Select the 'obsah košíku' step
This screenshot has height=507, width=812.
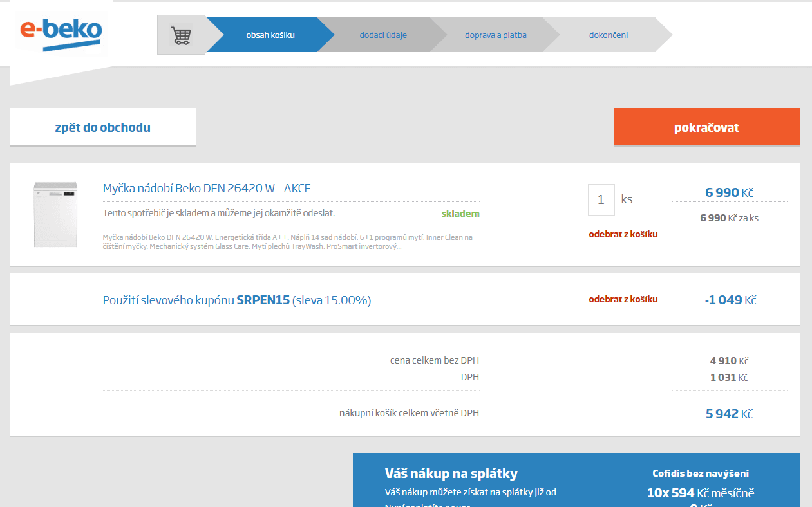(270, 35)
